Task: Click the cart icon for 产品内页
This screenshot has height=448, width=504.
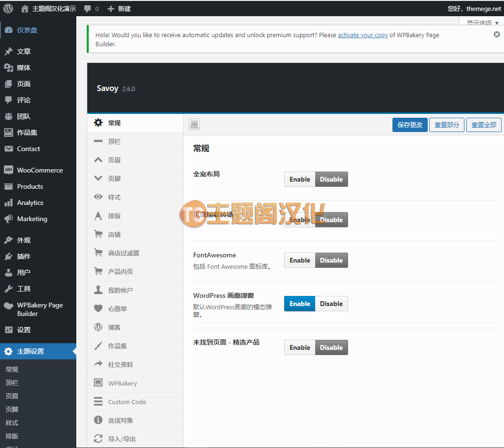Action: pos(98,271)
